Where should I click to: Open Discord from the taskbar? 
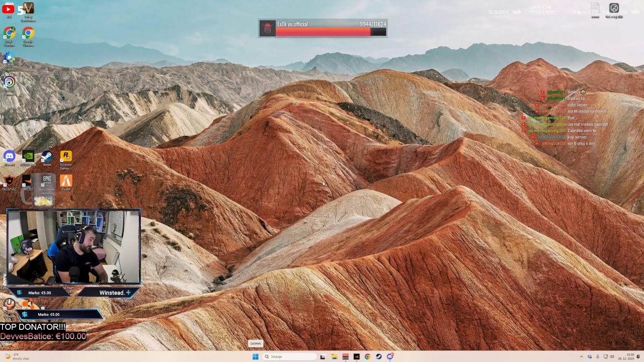(390, 356)
